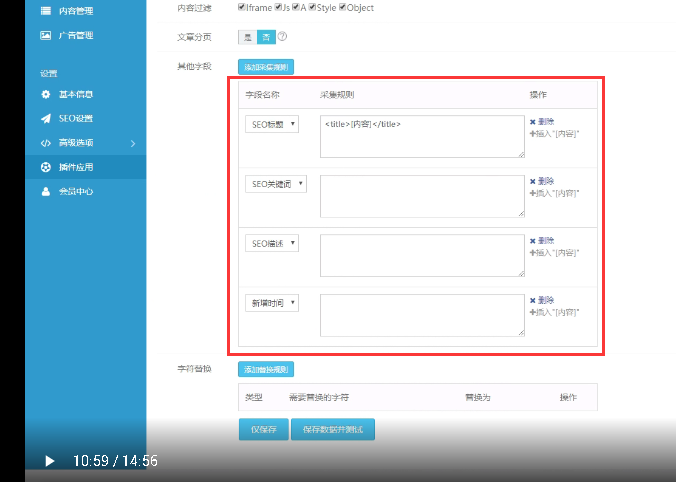The image size is (676, 482).
Task: Click the content management list icon
Action: click(x=46, y=11)
